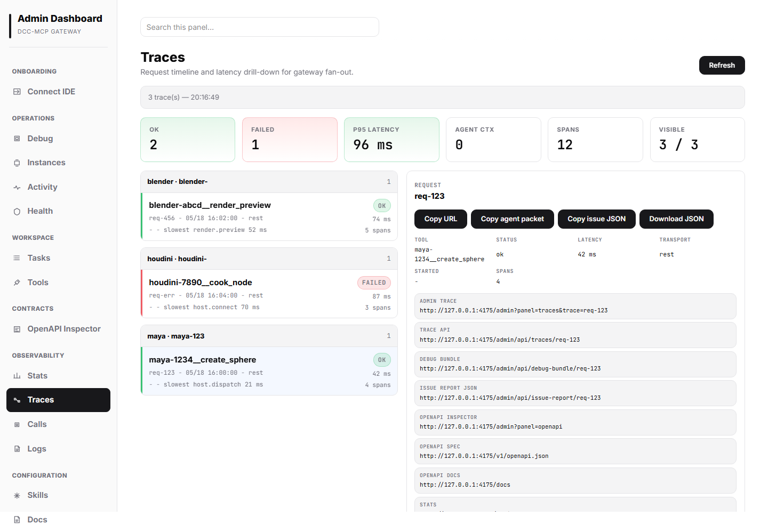Refresh the traces list
Screen dimensions: 768x532
[x=722, y=65]
